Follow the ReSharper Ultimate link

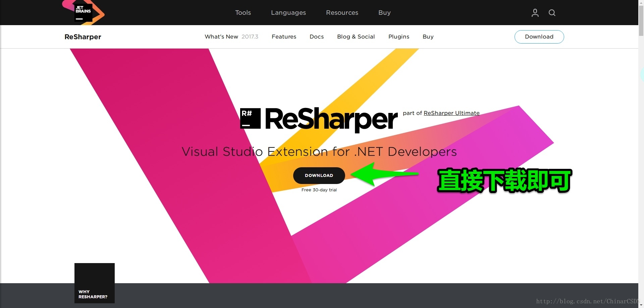451,113
